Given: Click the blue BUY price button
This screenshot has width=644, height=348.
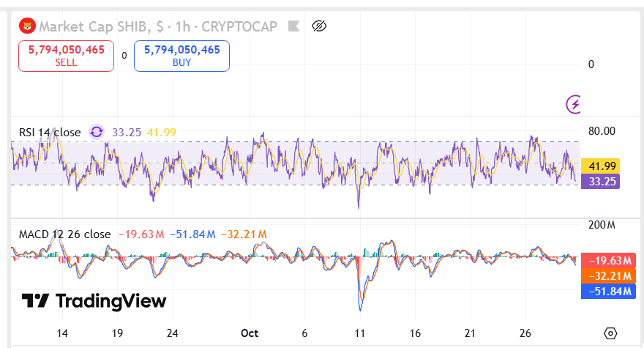Looking at the screenshot, I should (182, 56).
